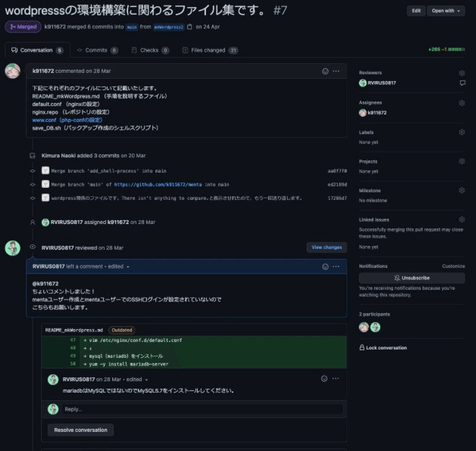Click RVIRUS0817's large avatar beside the review
The width and height of the screenshot is (476, 451).
coord(13,248)
